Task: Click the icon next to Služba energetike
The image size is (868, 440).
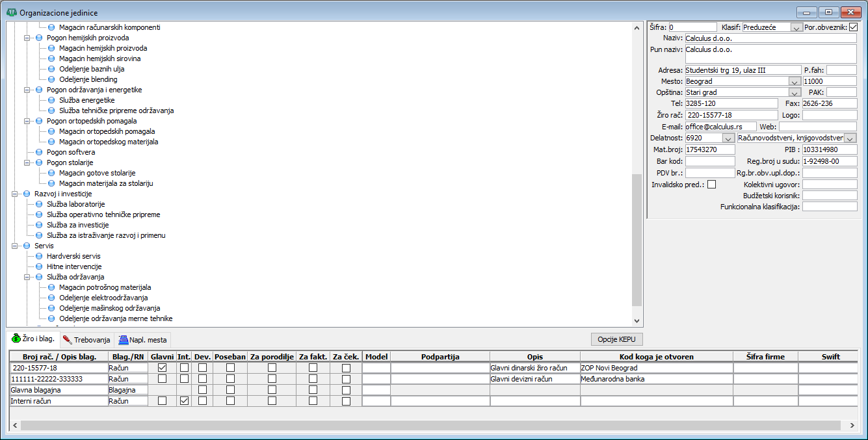Action: pos(51,100)
